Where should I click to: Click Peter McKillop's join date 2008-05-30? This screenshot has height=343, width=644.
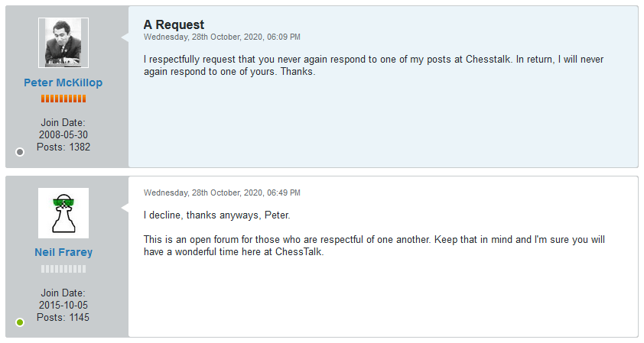63,134
